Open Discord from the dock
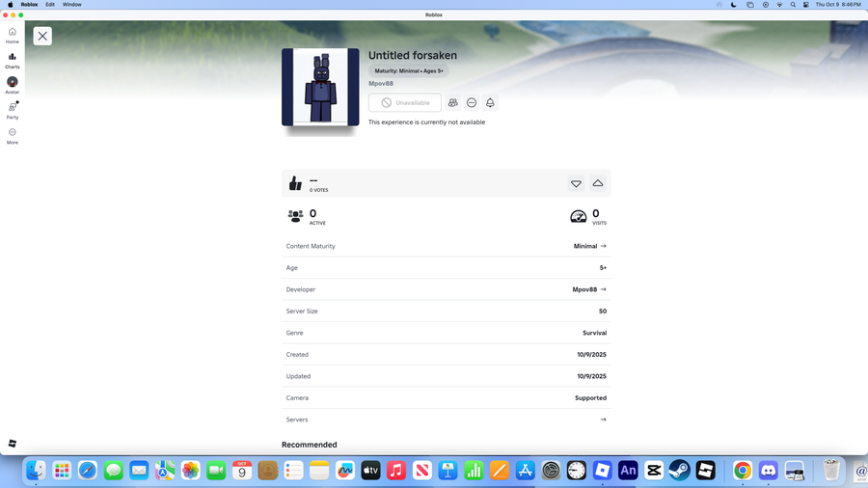This screenshot has height=488, width=868. (x=769, y=471)
